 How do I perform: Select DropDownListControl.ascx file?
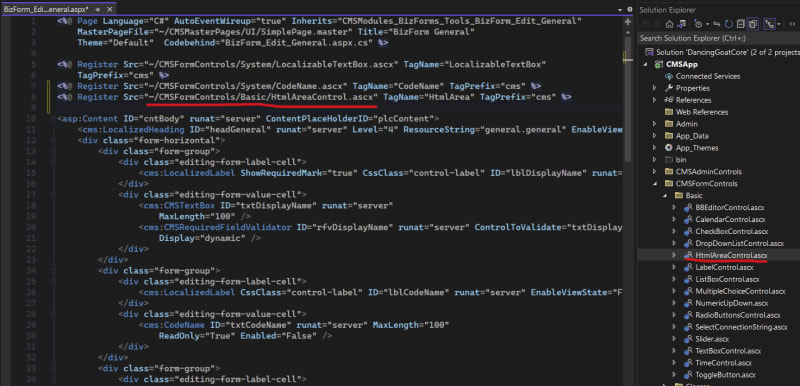click(x=739, y=243)
